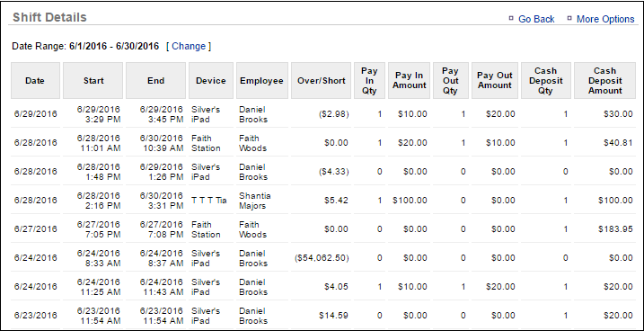Click the Change date range link
This screenshot has height=331, width=644.
pyautogui.click(x=189, y=46)
